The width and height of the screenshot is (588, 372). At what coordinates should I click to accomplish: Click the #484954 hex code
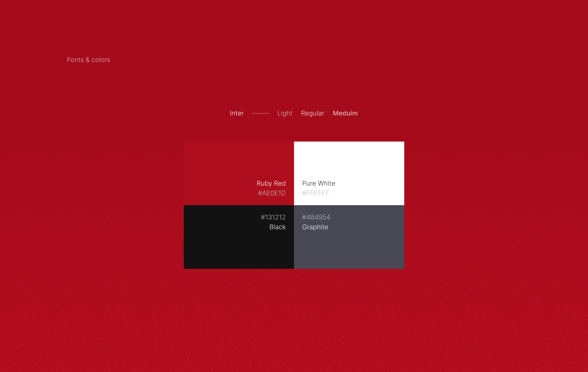click(x=316, y=217)
